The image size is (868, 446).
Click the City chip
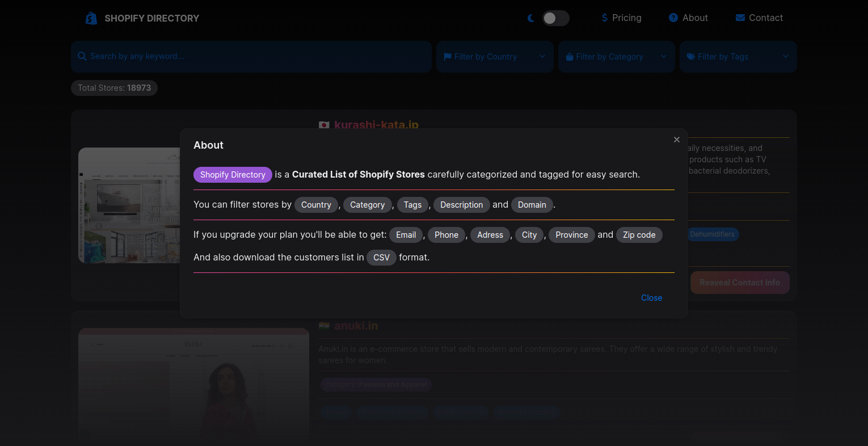[529, 235]
